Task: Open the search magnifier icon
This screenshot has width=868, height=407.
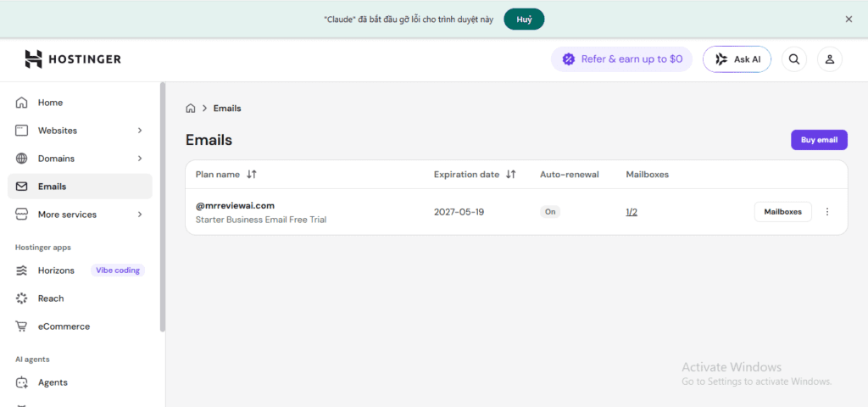Action: (793, 59)
